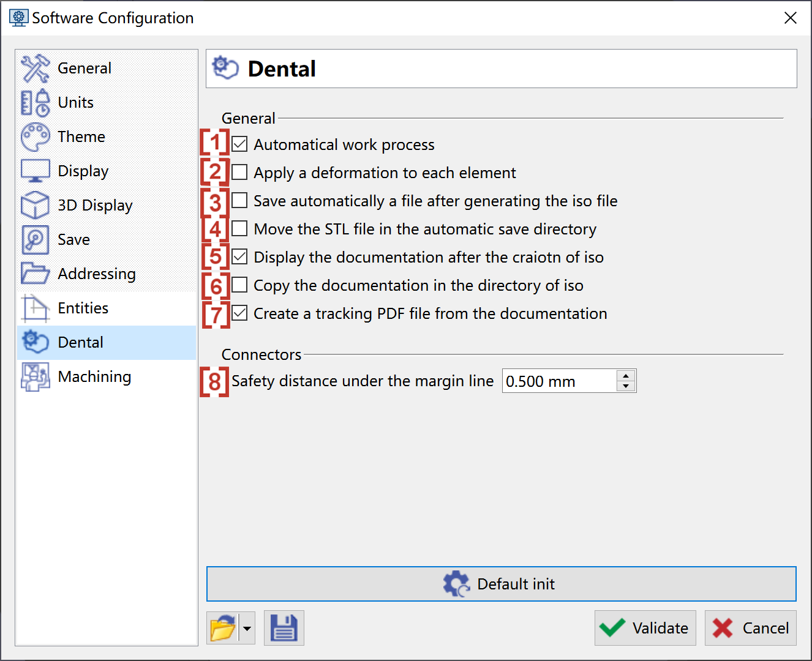Select the Entities drafting icon
Viewport: 812px width, 661px height.
35,308
